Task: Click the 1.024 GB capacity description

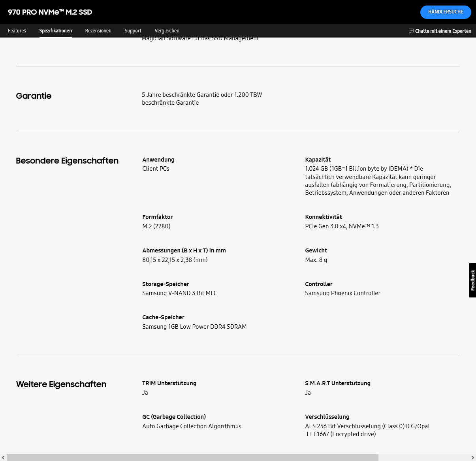Action: click(378, 181)
